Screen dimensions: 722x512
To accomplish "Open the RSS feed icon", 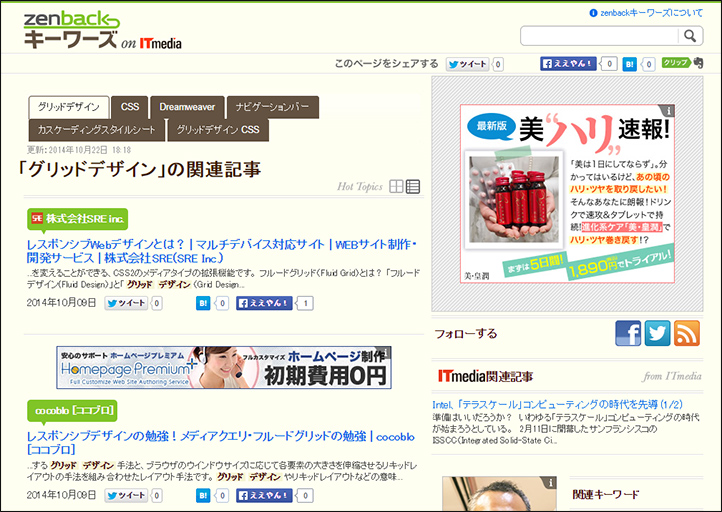I will (687, 333).
